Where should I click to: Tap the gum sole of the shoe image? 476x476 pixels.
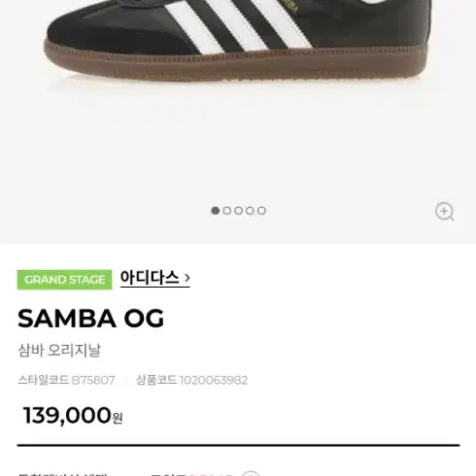tap(236, 63)
